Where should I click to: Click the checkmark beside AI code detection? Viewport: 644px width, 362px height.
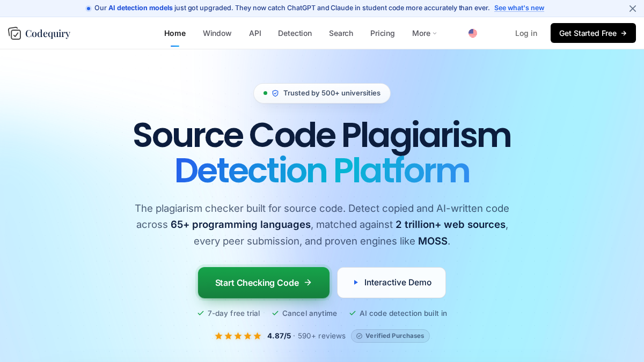pyautogui.click(x=353, y=313)
